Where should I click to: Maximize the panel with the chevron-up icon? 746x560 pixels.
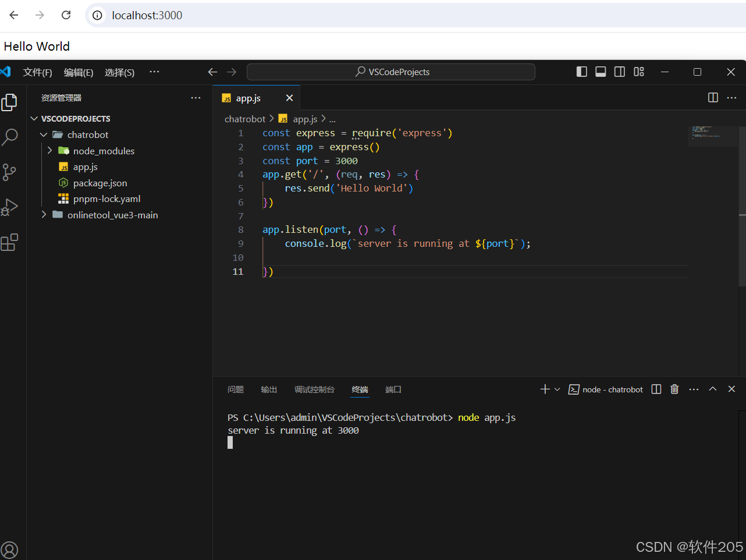pyautogui.click(x=713, y=389)
